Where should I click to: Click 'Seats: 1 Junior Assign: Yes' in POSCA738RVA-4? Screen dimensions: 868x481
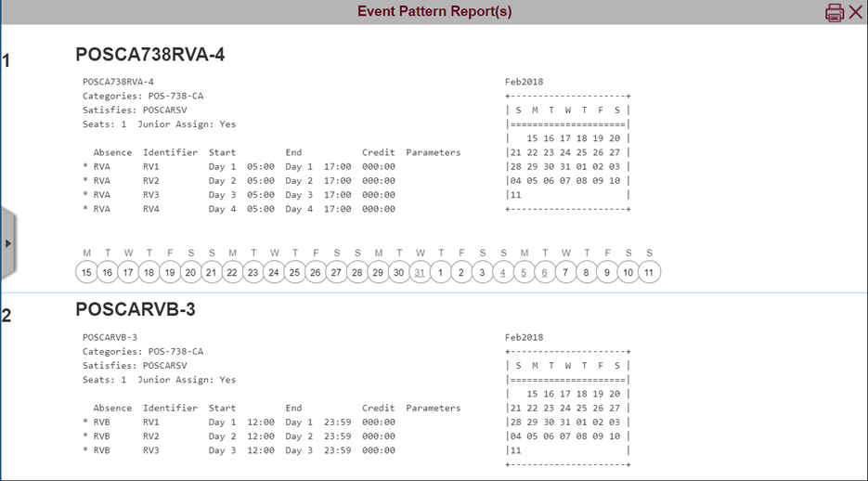click(160, 124)
